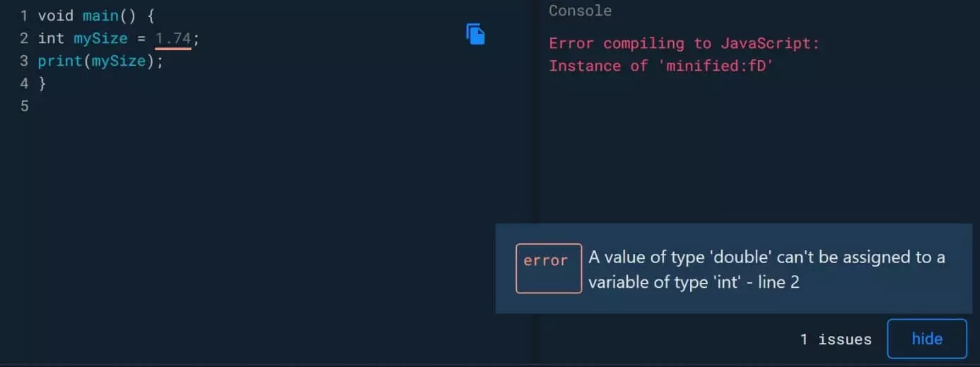Click the int type keyword
The width and height of the screenshot is (980, 367).
pyautogui.click(x=51, y=38)
